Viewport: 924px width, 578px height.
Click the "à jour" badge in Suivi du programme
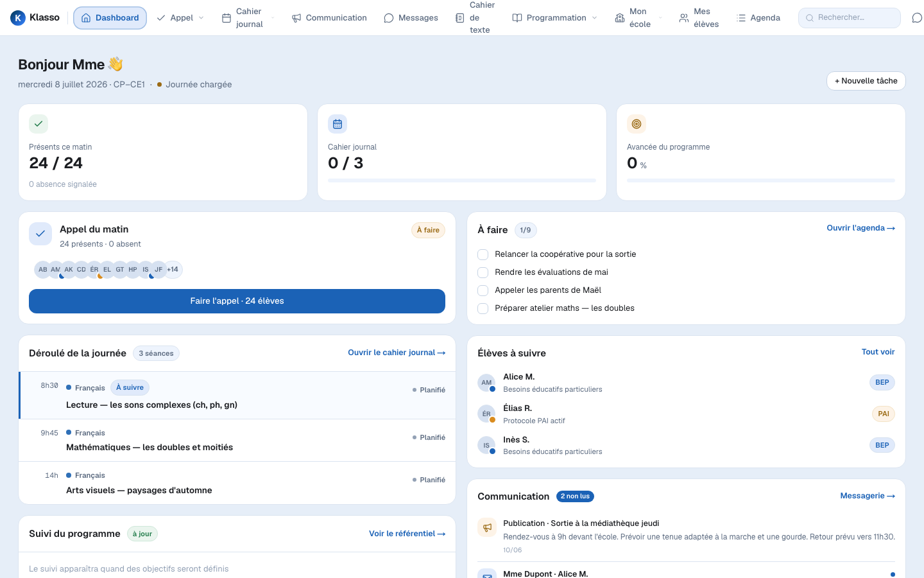point(142,534)
